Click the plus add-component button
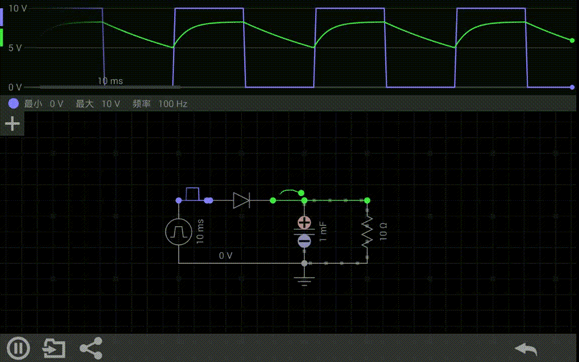Viewport: 579px width, 362px height. pos(12,123)
